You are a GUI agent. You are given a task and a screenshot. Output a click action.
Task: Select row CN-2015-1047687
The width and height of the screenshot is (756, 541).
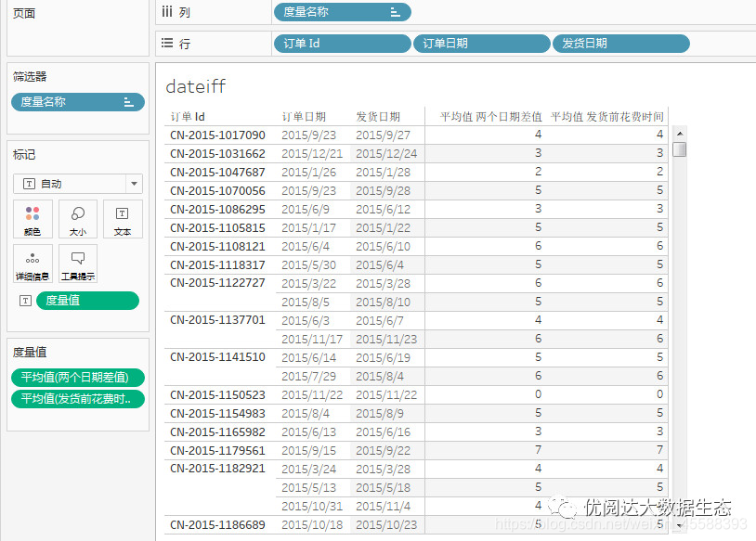tap(217, 172)
